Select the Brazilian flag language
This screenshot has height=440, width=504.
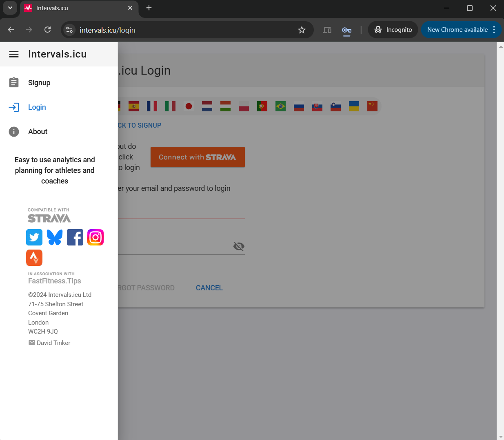280,106
